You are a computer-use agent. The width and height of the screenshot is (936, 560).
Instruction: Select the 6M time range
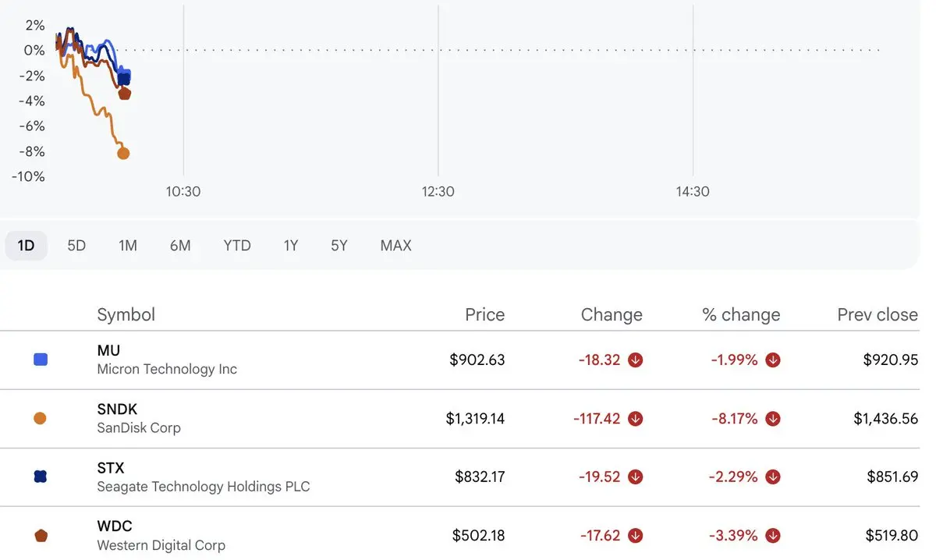(180, 246)
